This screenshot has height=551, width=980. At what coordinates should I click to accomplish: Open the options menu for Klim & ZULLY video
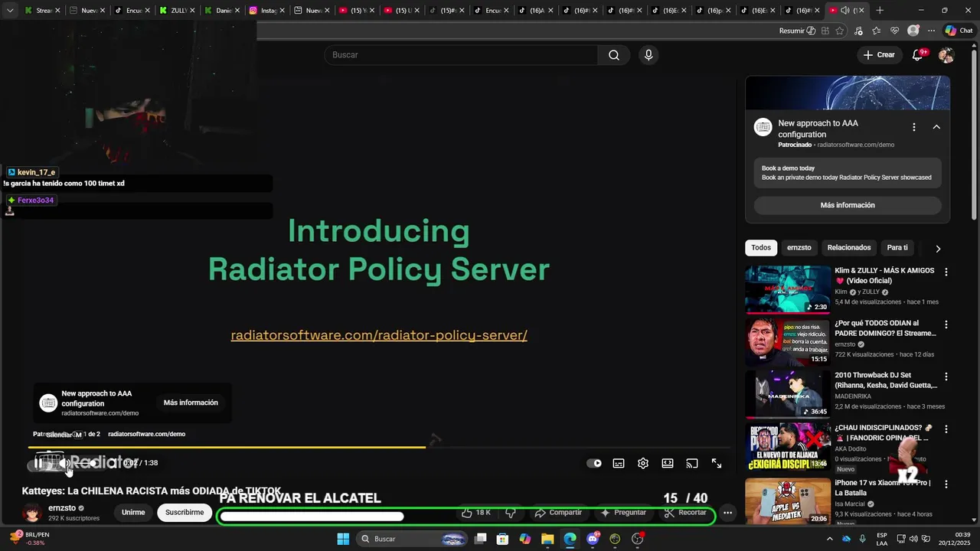(946, 272)
